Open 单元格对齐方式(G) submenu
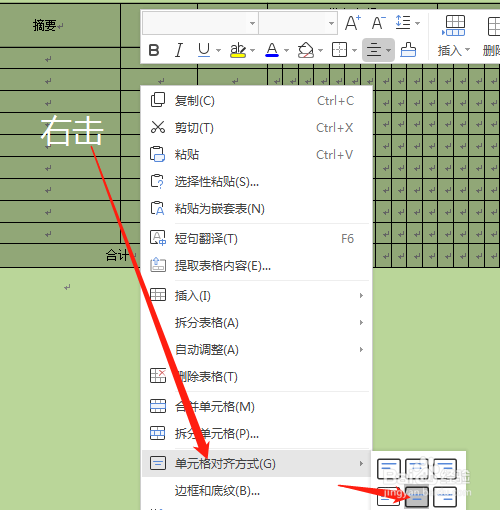Viewport: 500px width, 510px height. tap(256, 463)
